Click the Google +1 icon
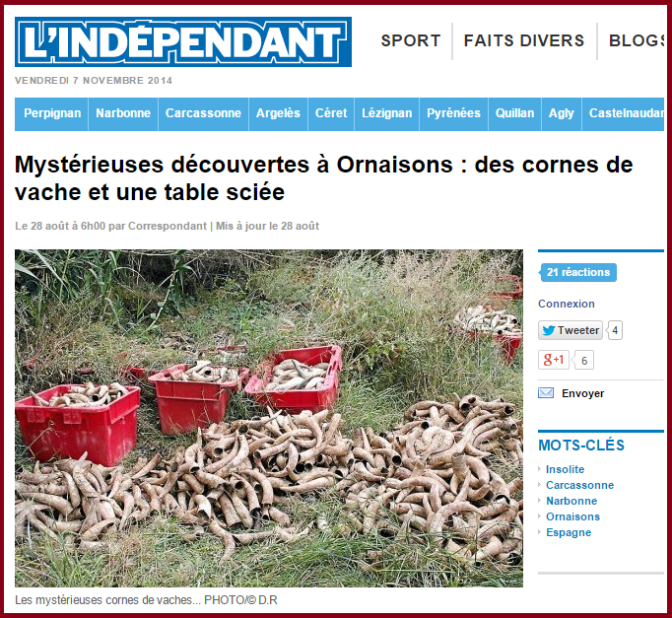This screenshot has width=672, height=618. (554, 360)
